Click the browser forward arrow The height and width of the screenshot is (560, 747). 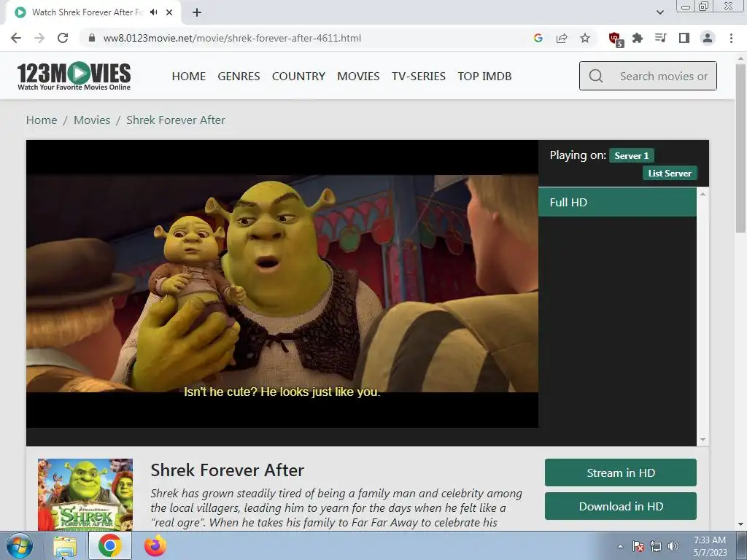pos(39,38)
